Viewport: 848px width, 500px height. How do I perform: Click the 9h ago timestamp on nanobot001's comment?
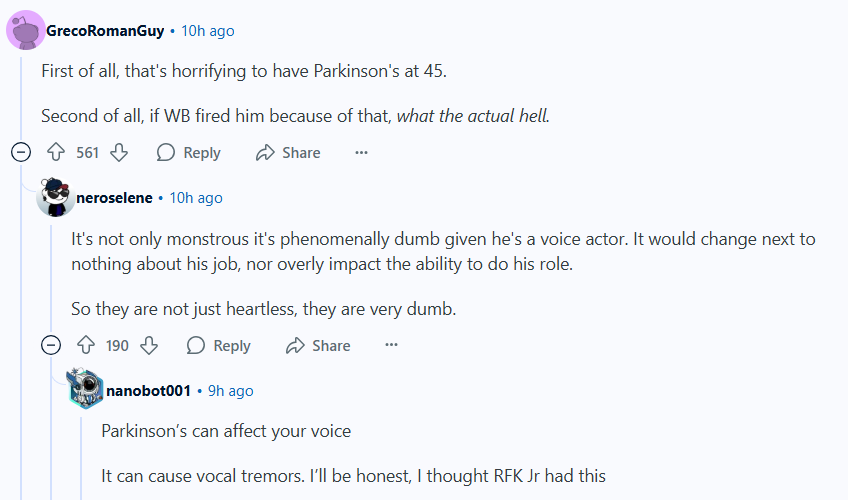pyautogui.click(x=230, y=391)
